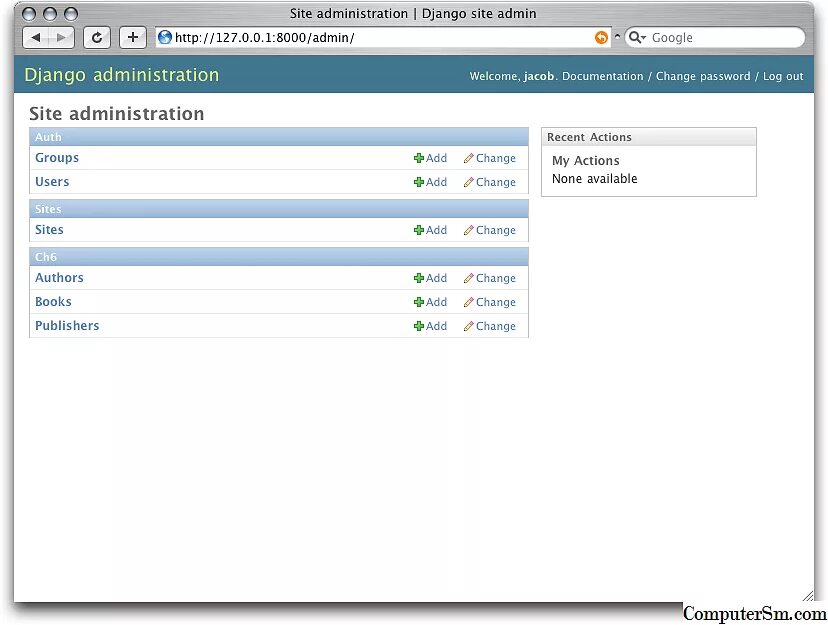Open the Sites model link
The width and height of the screenshot is (828, 625).
(49, 230)
